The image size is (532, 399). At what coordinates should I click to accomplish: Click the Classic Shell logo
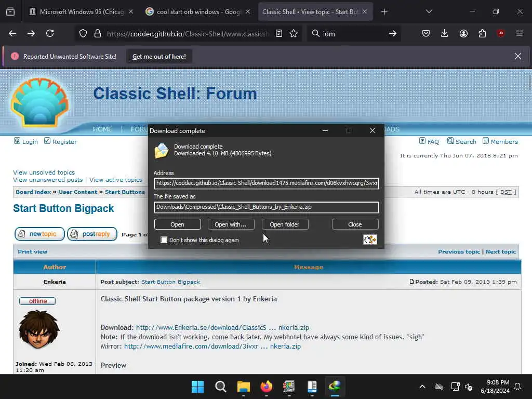coord(39,102)
